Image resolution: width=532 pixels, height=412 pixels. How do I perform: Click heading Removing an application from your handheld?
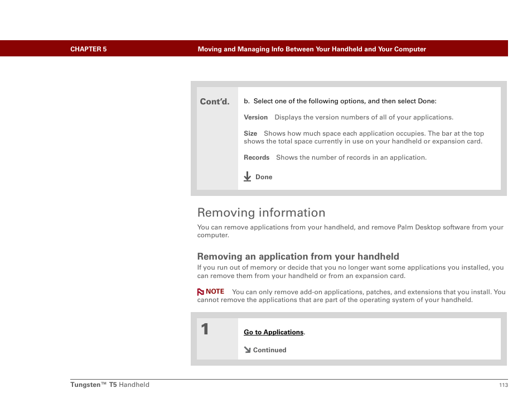(298, 256)
